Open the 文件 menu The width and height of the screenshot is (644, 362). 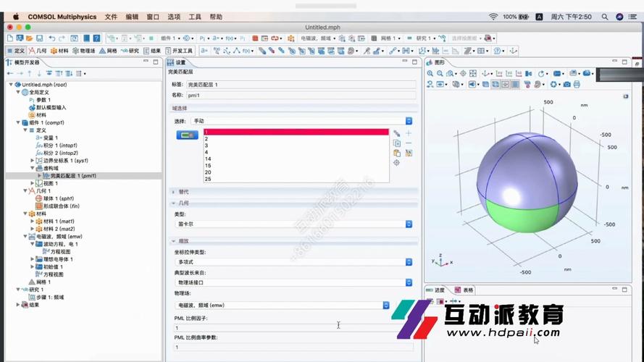(x=111, y=17)
